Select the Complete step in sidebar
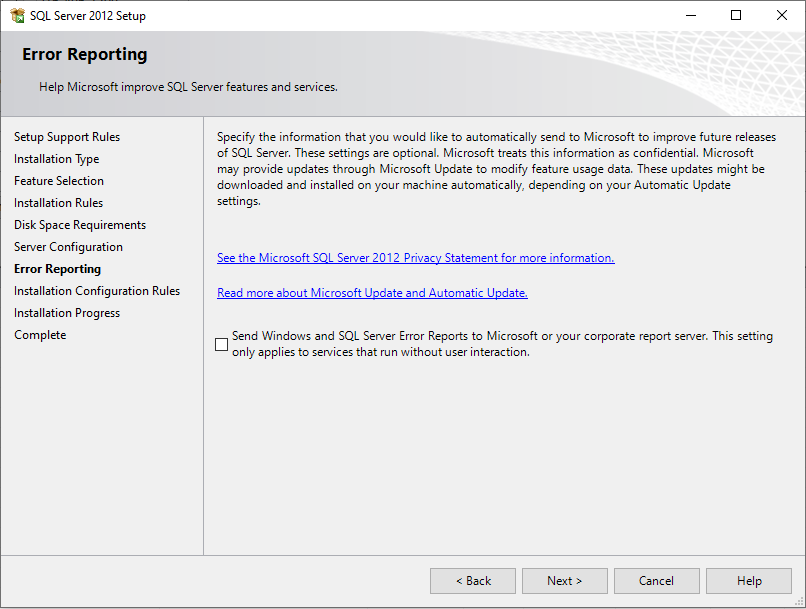This screenshot has width=806, height=609. point(40,334)
